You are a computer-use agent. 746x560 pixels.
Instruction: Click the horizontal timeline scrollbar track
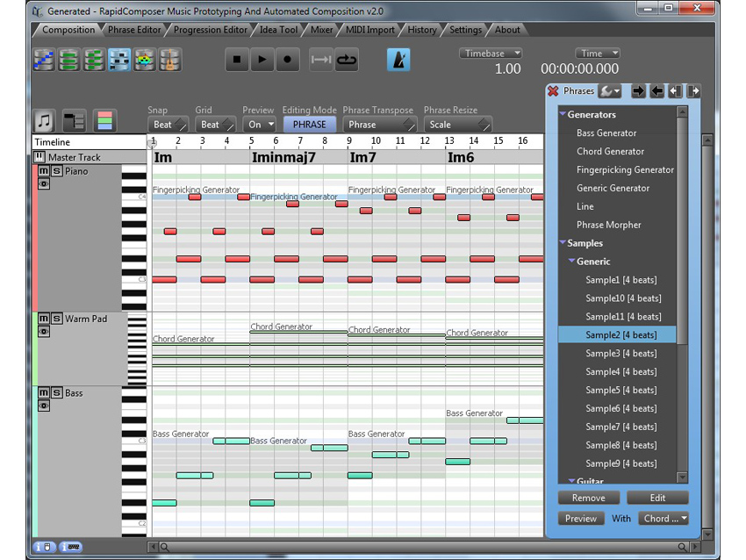423,547
